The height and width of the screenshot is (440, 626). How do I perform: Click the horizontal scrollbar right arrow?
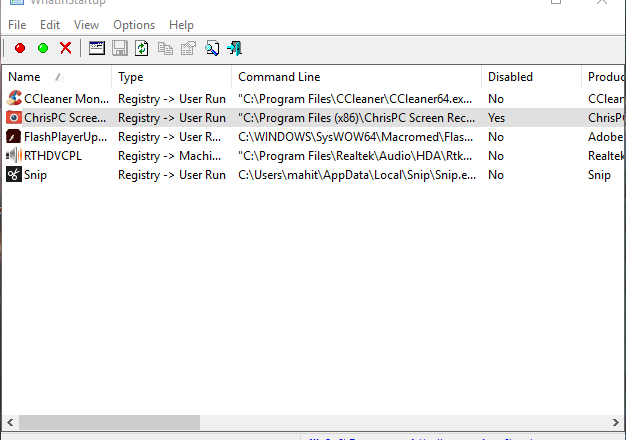click(x=616, y=422)
